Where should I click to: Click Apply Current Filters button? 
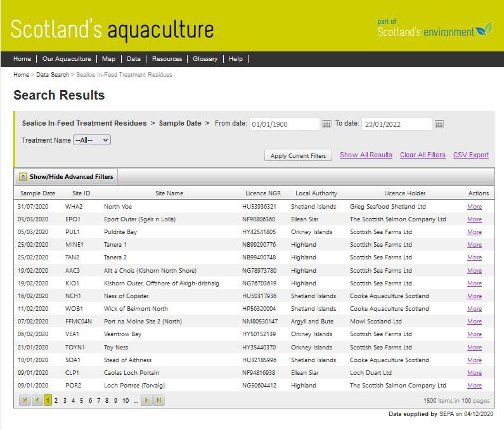click(x=298, y=156)
